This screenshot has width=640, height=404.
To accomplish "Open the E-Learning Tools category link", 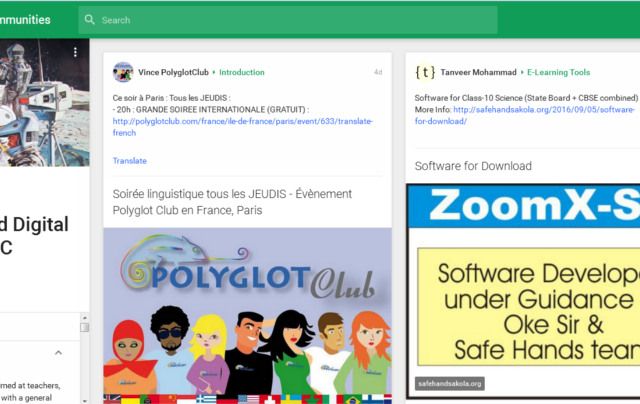I will point(558,72).
